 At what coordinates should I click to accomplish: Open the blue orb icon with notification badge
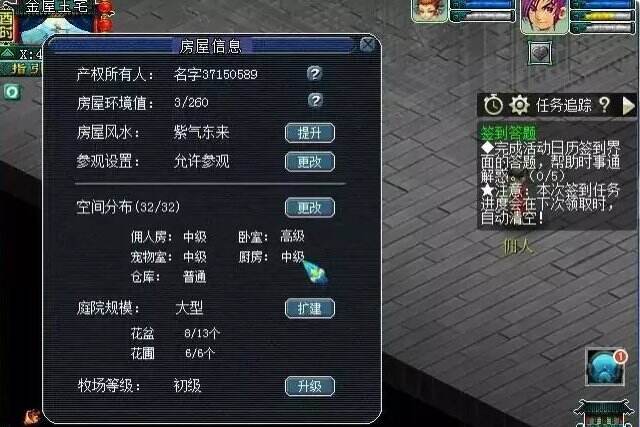605,367
